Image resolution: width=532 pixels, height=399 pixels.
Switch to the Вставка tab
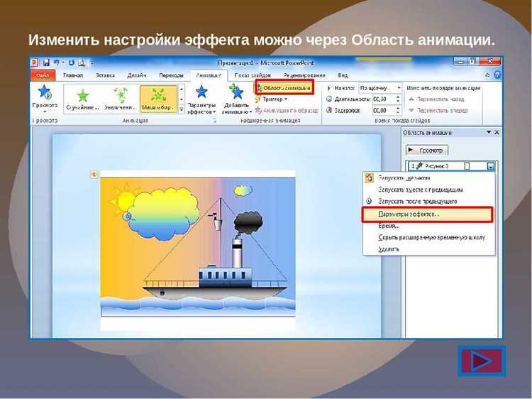point(105,75)
